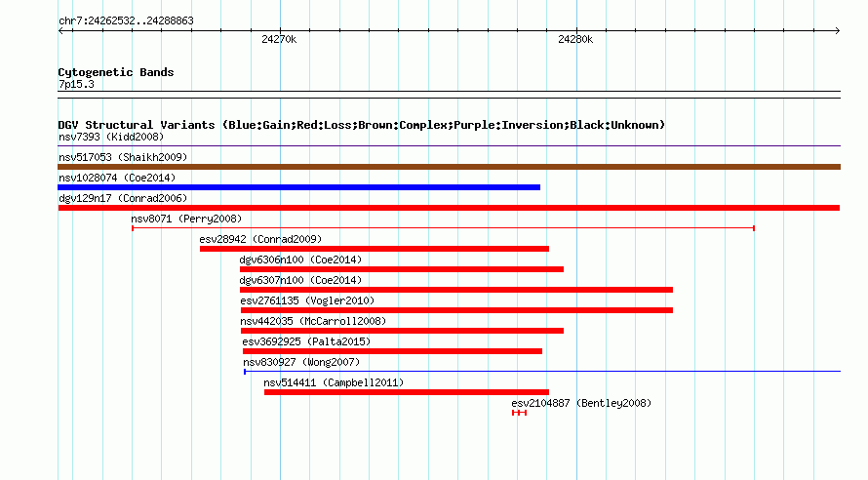Click the chr7:24262532..24288863 coordinate text
Viewport: 868px width, 480px height.
126,20
